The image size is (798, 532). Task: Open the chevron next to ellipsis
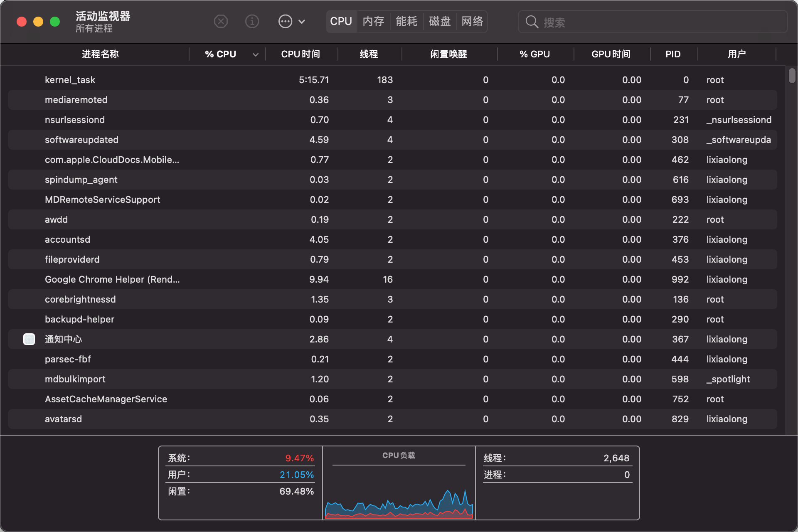click(302, 22)
